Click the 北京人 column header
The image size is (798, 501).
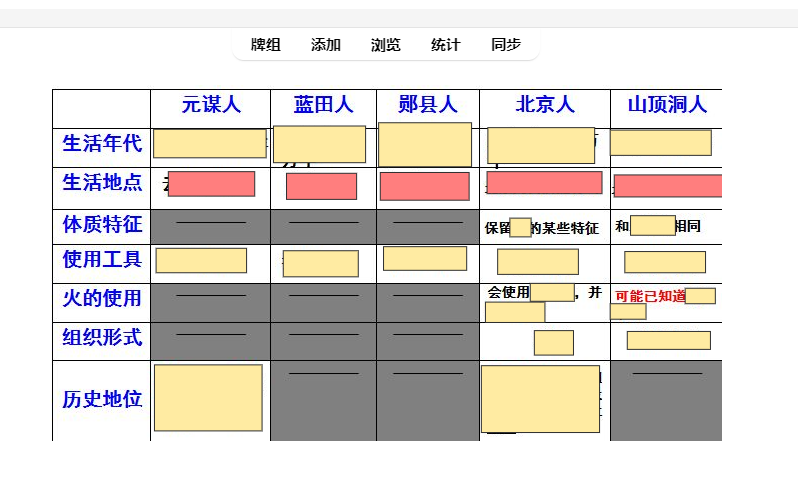click(545, 105)
